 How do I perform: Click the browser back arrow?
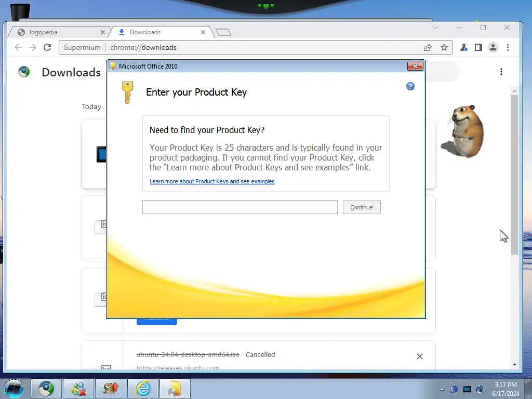click(x=18, y=47)
